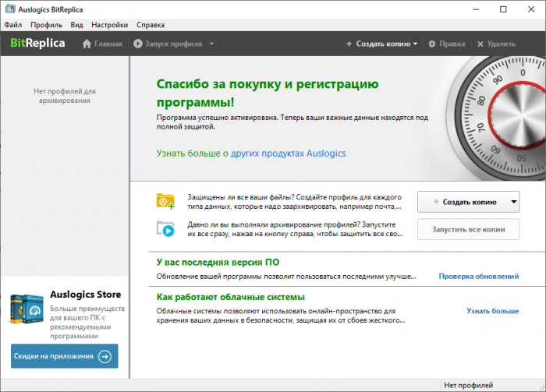
Task: Click the Удалить cross icon in the toolbar
Action: [x=480, y=44]
